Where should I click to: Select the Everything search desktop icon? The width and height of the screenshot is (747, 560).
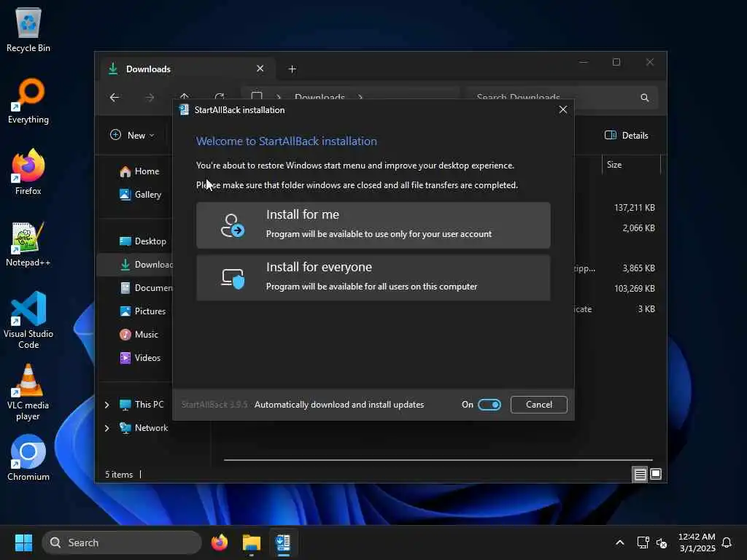[x=28, y=101]
